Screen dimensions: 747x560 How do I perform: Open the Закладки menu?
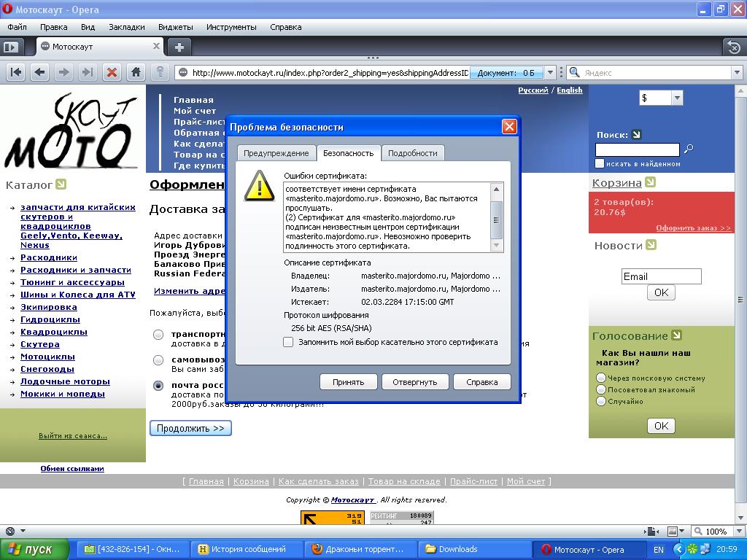point(127,27)
